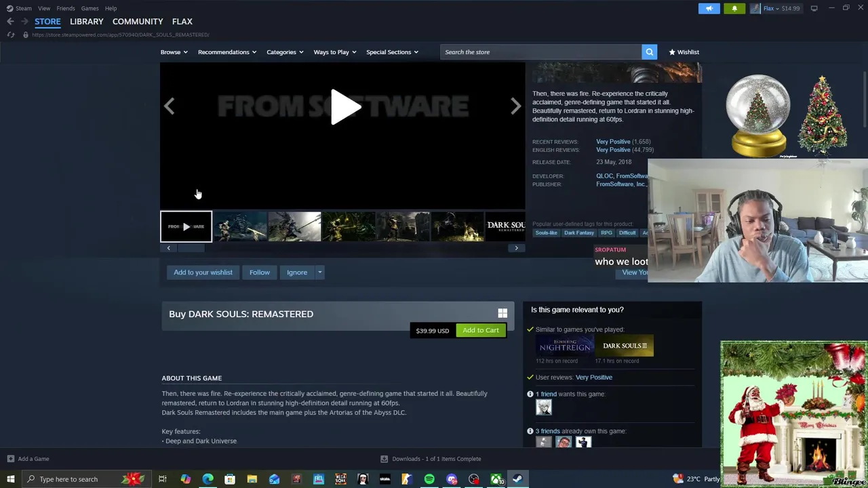Expand the Recommendations dropdown
This screenshot has width=868, height=488.
coord(227,52)
